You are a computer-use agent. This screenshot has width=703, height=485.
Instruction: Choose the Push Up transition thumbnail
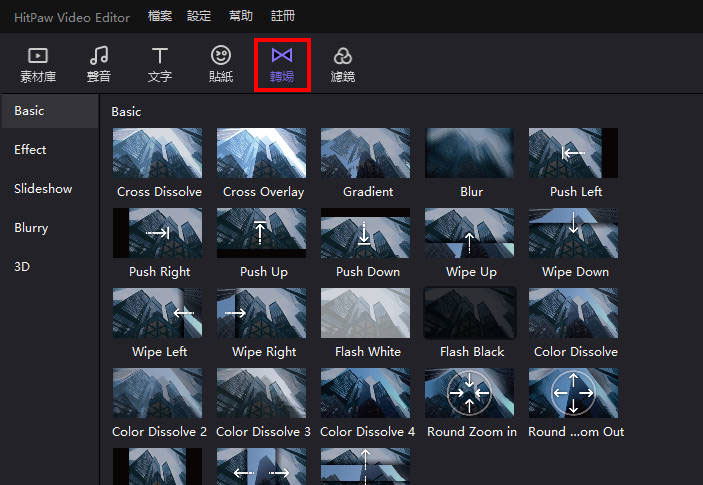coord(261,233)
